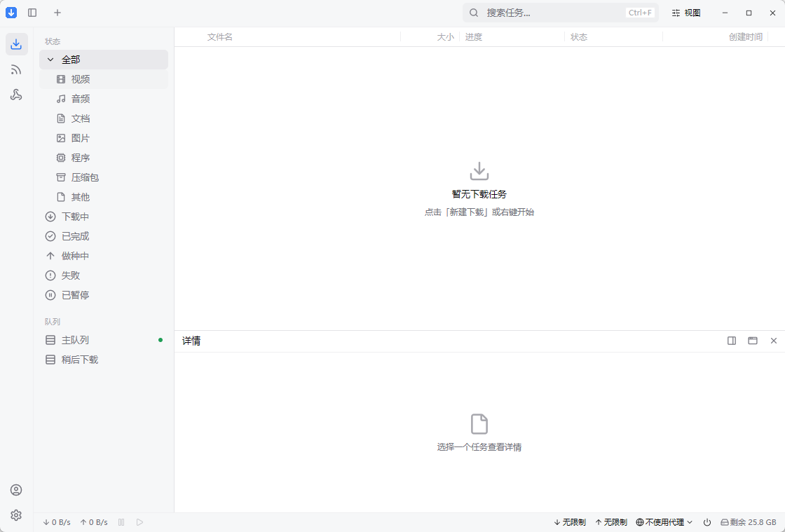
Task: Show 做种中 tasks
Action: pyautogui.click(x=104, y=256)
